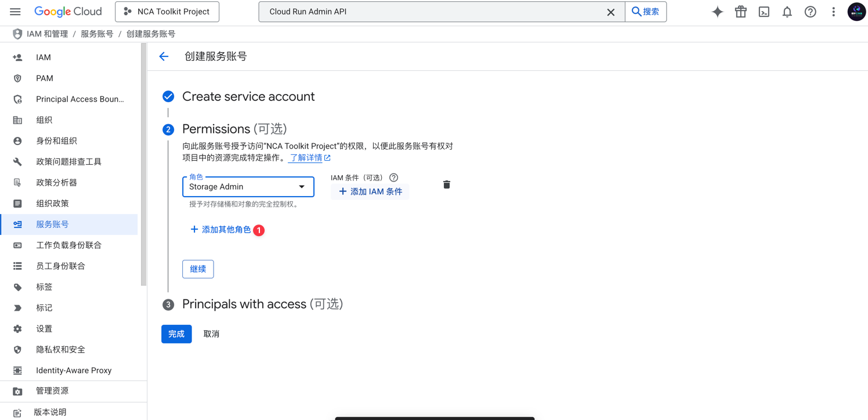Select PAM in the sidebar

[44, 78]
